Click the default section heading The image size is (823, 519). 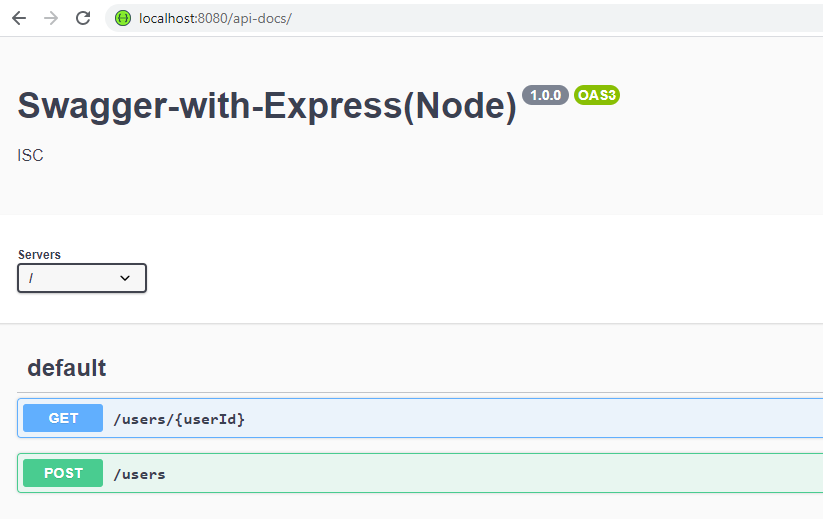67,368
